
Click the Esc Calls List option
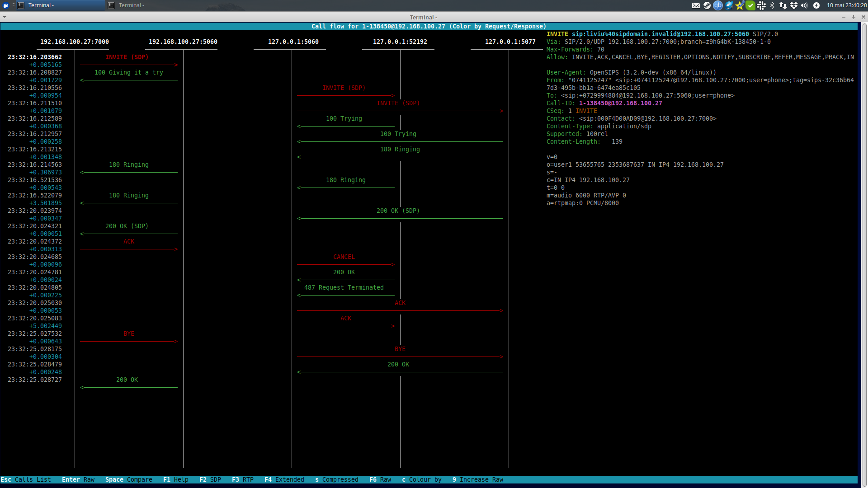(26, 479)
